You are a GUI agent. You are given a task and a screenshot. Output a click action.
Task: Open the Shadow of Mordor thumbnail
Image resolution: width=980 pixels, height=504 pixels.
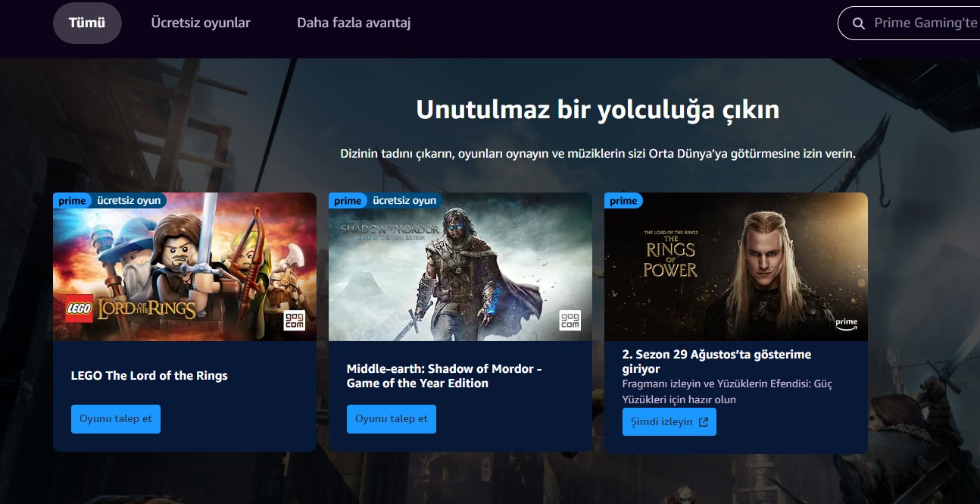click(460, 267)
